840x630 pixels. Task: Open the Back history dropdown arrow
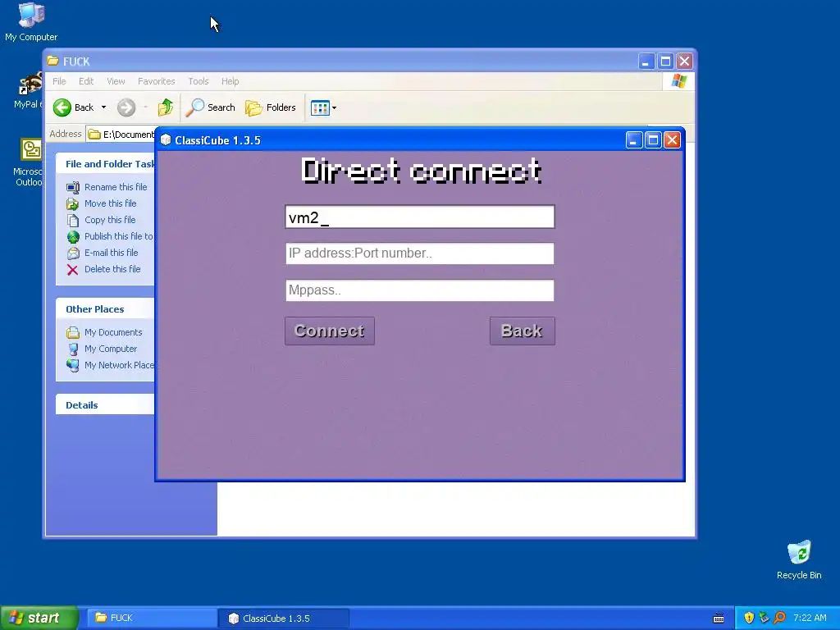click(104, 107)
